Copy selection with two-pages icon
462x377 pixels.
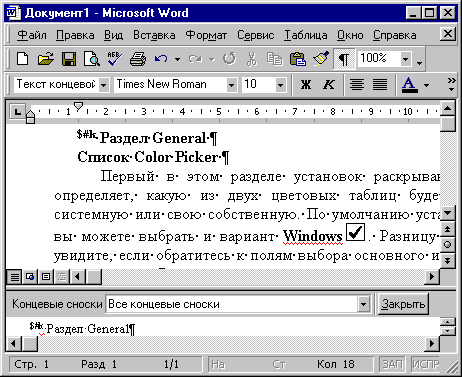(275, 59)
